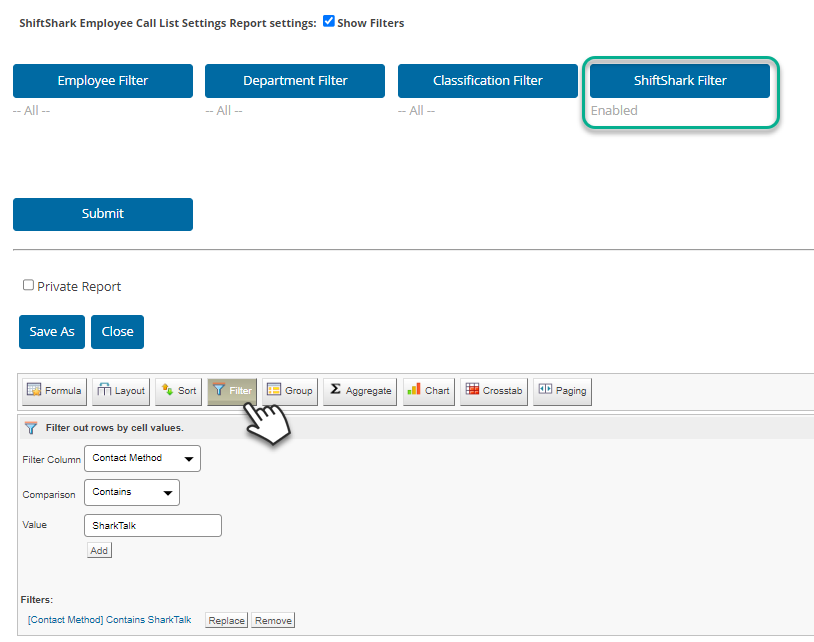Click the Value field containing SharkTalk
This screenshot has width=814, height=642.
pos(153,526)
